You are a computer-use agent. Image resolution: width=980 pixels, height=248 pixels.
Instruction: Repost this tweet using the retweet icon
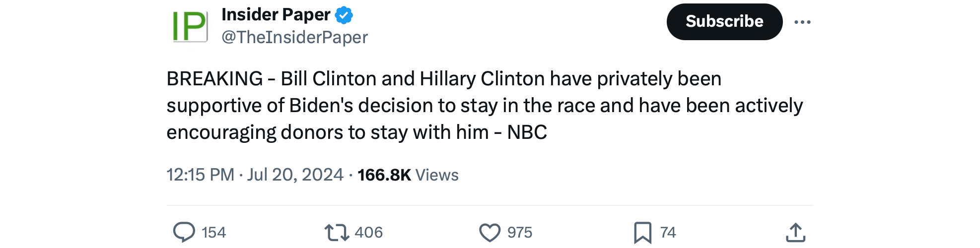tap(337, 232)
